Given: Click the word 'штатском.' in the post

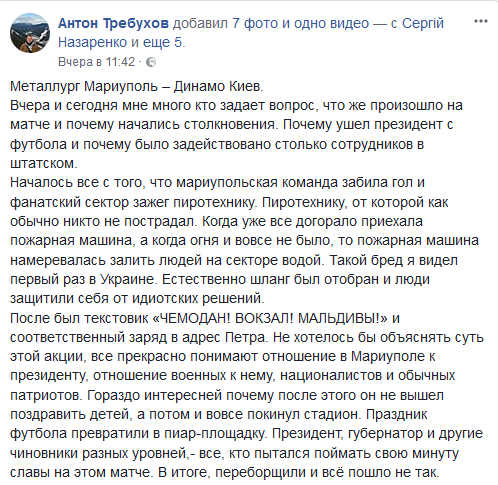Looking at the screenshot, I should [x=44, y=163].
